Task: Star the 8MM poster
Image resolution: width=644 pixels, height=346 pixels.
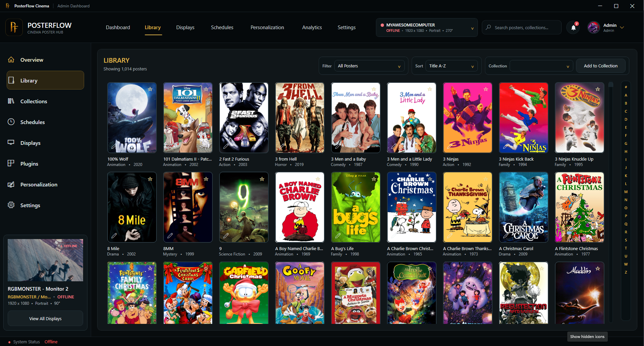Action: tap(206, 179)
